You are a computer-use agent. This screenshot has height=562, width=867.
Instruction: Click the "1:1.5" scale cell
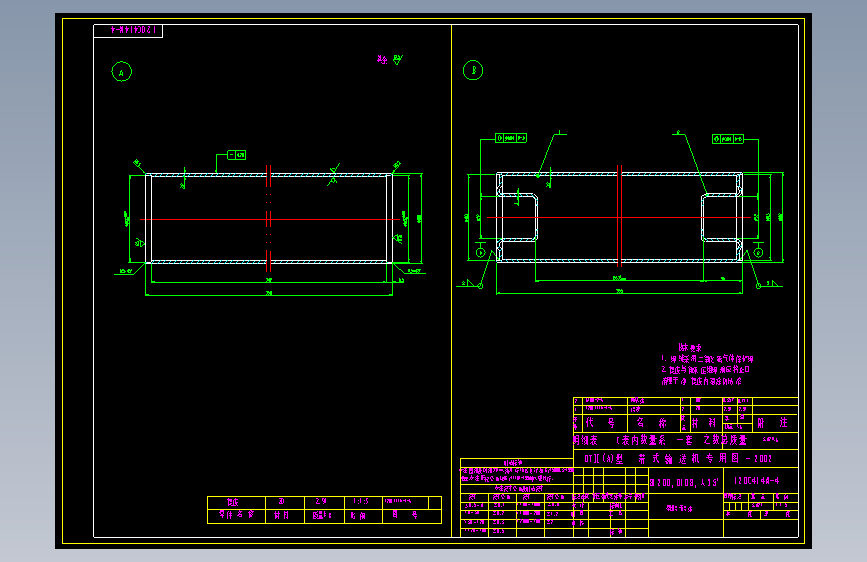coord(361,502)
